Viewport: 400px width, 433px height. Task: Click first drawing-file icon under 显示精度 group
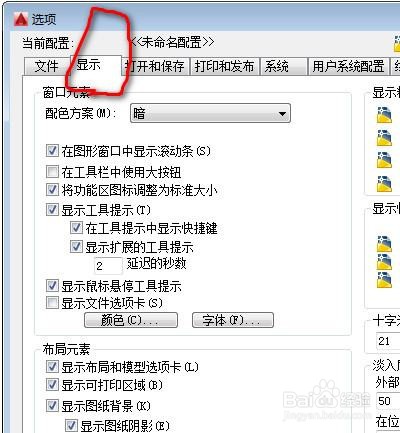click(384, 115)
